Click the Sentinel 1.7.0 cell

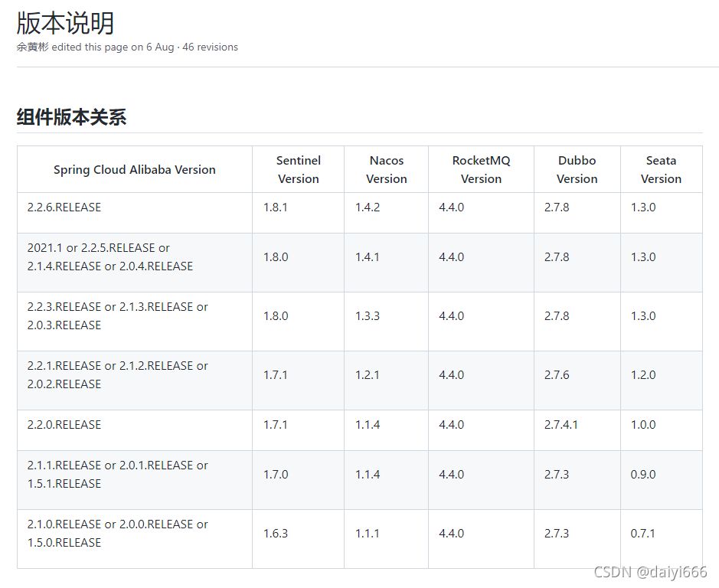[298, 480]
